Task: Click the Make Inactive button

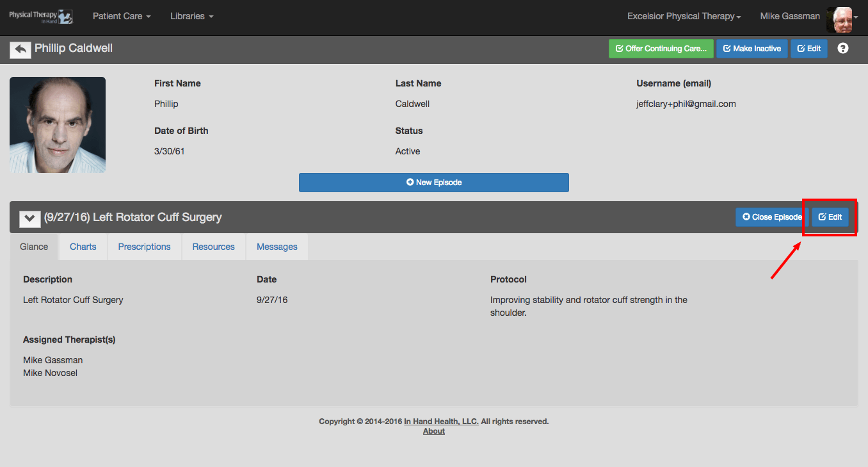Action: [752, 49]
